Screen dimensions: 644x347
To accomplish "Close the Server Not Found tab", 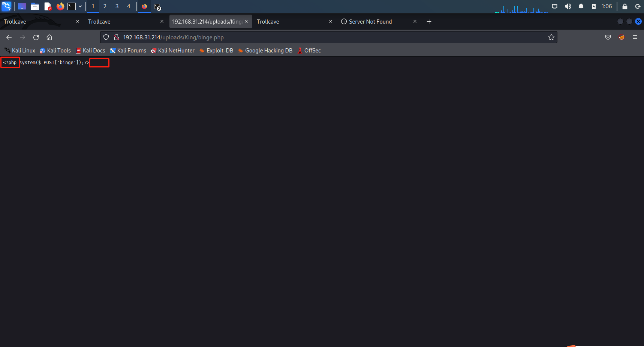I will pyautogui.click(x=415, y=22).
